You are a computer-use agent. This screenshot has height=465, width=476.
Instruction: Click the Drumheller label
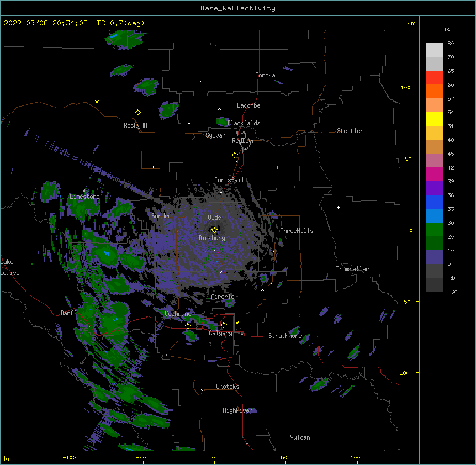click(352, 269)
